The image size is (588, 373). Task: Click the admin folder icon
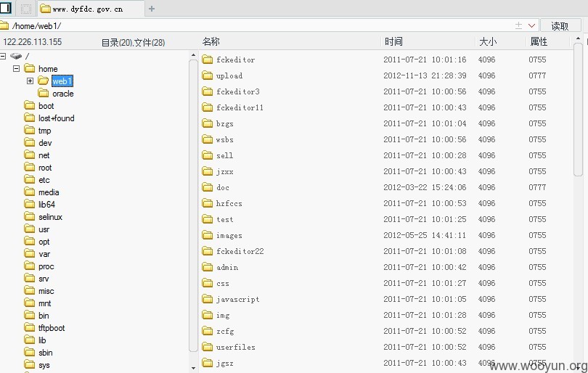pos(208,267)
